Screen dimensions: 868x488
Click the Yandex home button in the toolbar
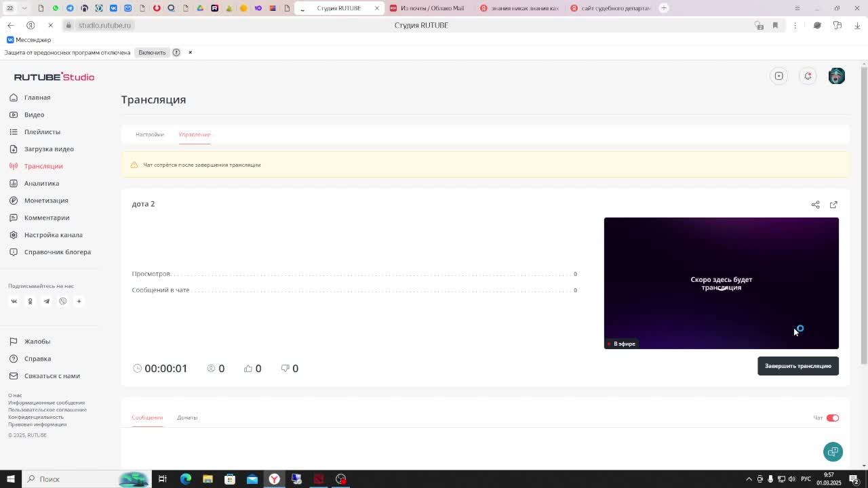[x=31, y=25]
